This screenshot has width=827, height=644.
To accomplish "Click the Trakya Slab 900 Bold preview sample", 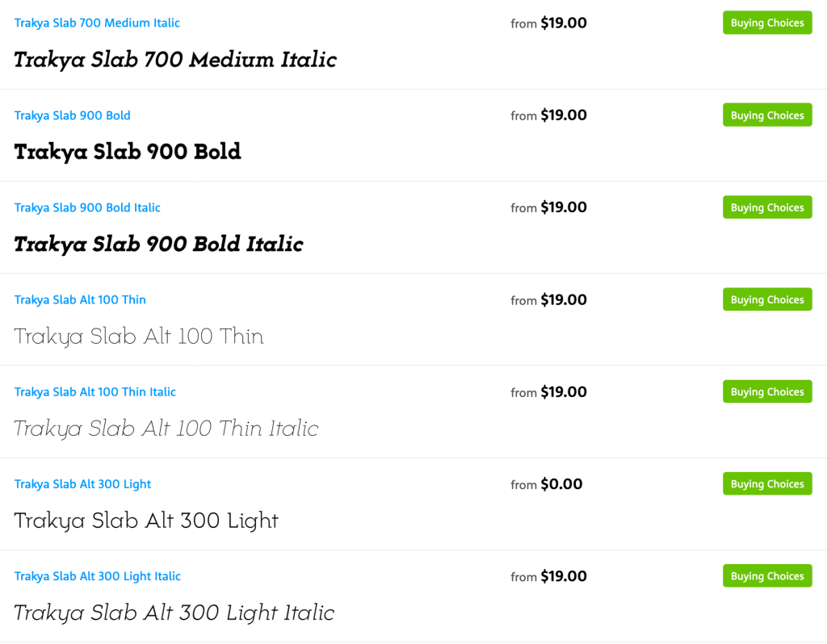I will click(x=128, y=152).
